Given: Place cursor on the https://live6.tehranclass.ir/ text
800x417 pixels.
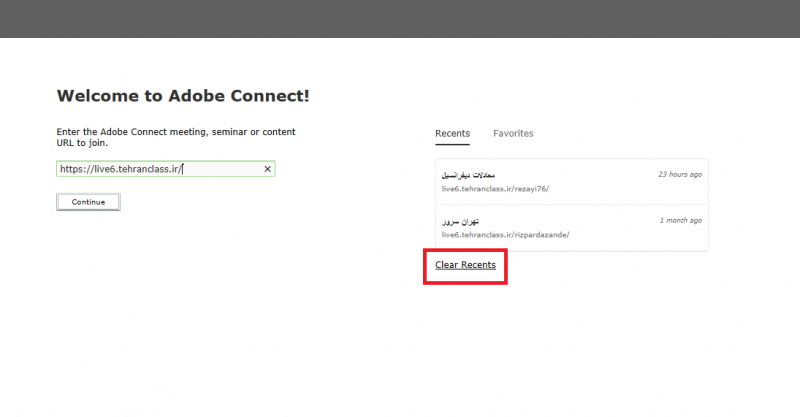Looking at the screenshot, I should tap(120, 169).
